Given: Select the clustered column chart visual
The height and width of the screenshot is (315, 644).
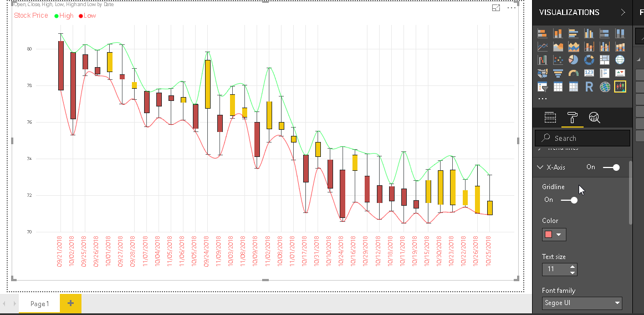Looking at the screenshot, I should pos(589,34).
